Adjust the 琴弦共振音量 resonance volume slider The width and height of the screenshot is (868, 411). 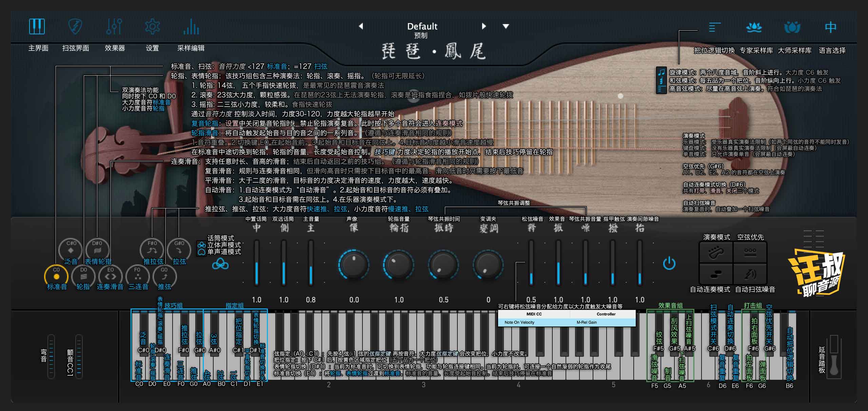(x=585, y=262)
